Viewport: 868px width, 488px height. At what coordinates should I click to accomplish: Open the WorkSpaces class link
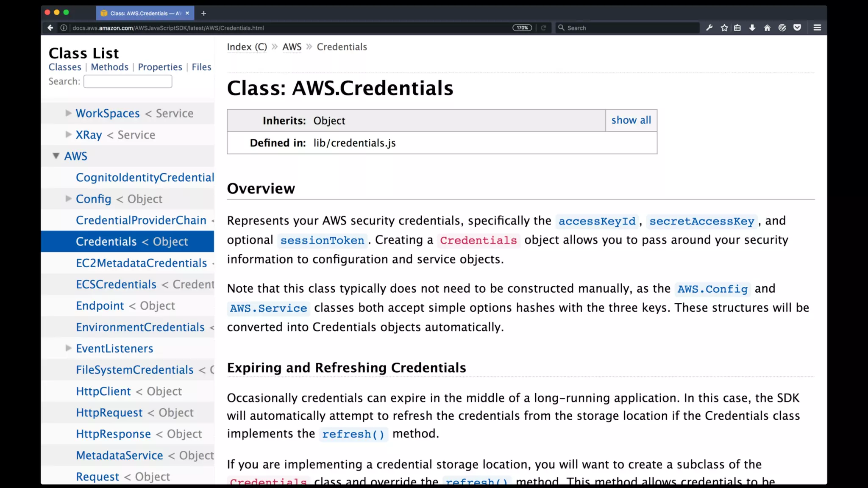coord(108,114)
